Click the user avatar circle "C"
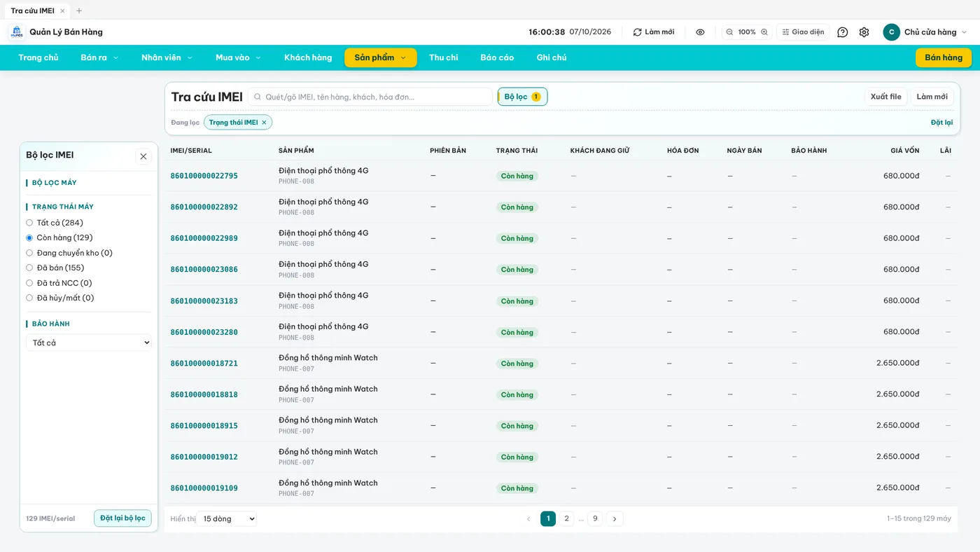The image size is (980, 552). pyautogui.click(x=891, y=32)
